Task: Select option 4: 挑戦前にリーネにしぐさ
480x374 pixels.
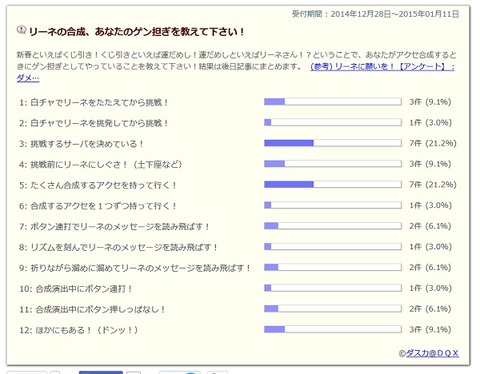Action: [x=101, y=164]
